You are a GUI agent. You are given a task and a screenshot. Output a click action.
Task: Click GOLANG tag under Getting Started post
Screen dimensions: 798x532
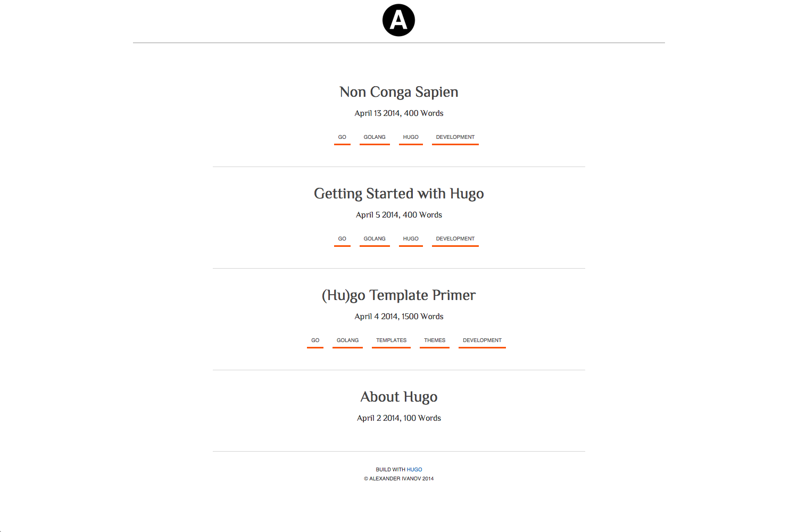coord(375,239)
